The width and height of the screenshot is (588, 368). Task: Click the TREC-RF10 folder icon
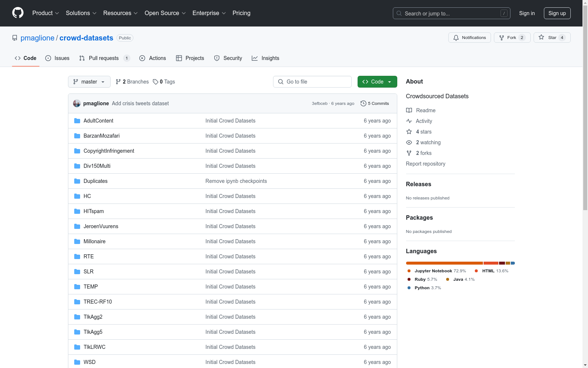[77, 302]
